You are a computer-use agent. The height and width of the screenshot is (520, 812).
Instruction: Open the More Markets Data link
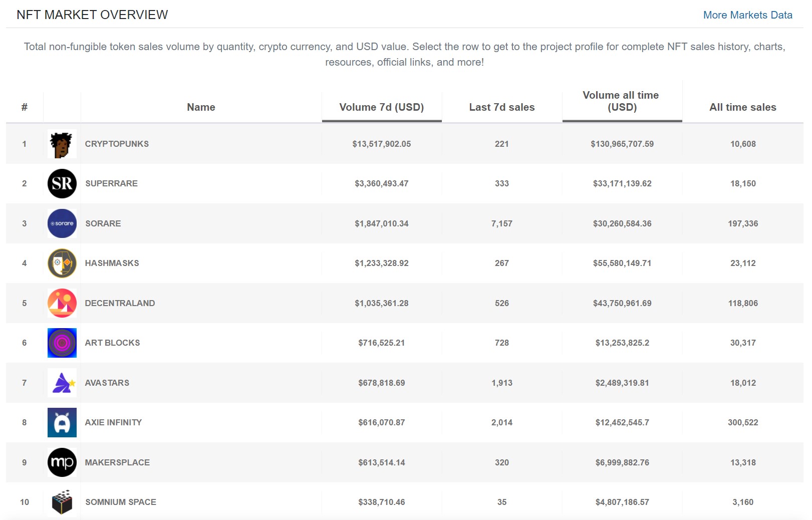pos(747,15)
